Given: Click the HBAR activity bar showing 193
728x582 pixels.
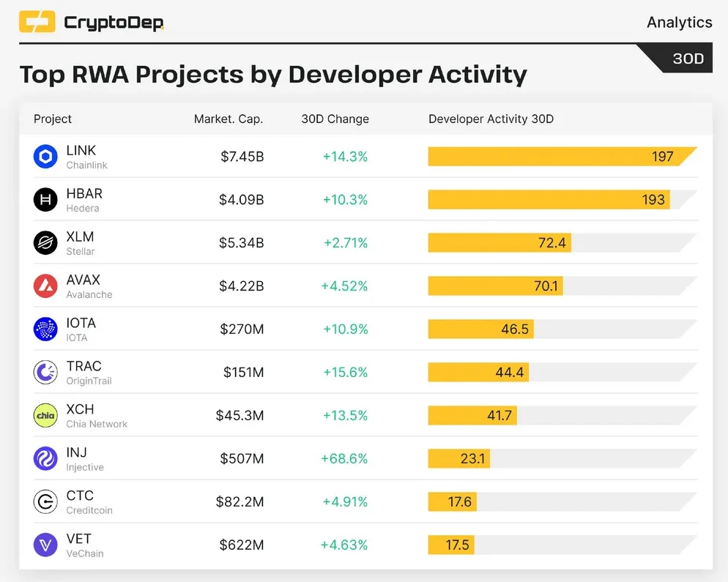Looking at the screenshot, I should click(x=549, y=200).
